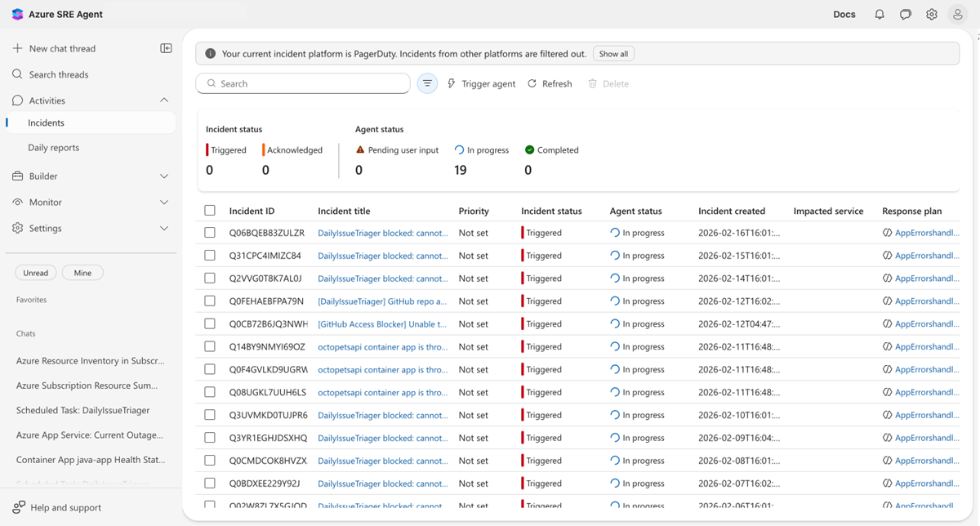Expand the Builder section
The width and height of the screenshot is (980, 526).
coord(163,176)
